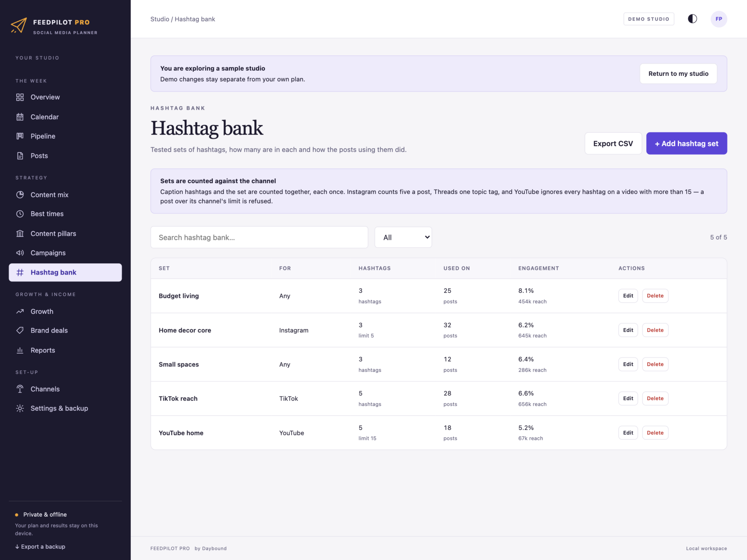The height and width of the screenshot is (560, 747).
Task: Delete the Small spaces set
Action: 655,364
